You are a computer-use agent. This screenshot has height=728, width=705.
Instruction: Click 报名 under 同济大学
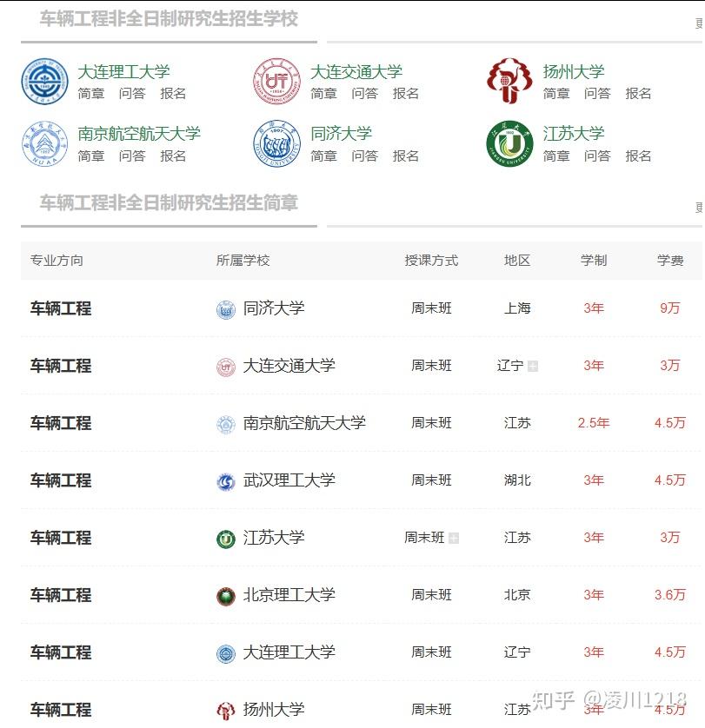pyautogui.click(x=405, y=156)
